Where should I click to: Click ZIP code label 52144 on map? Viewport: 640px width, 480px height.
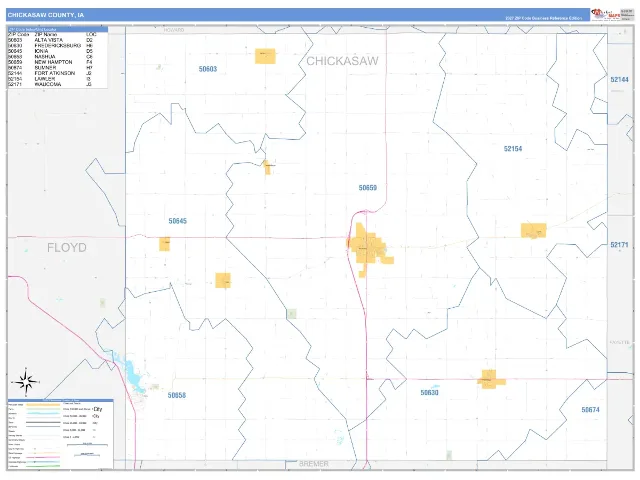pyautogui.click(x=619, y=80)
